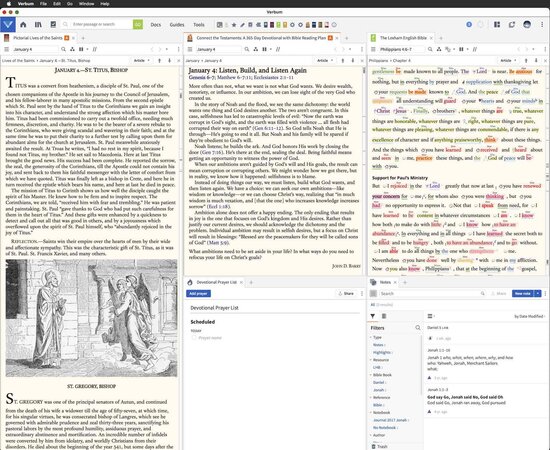Open the Docs menu

coord(156,25)
